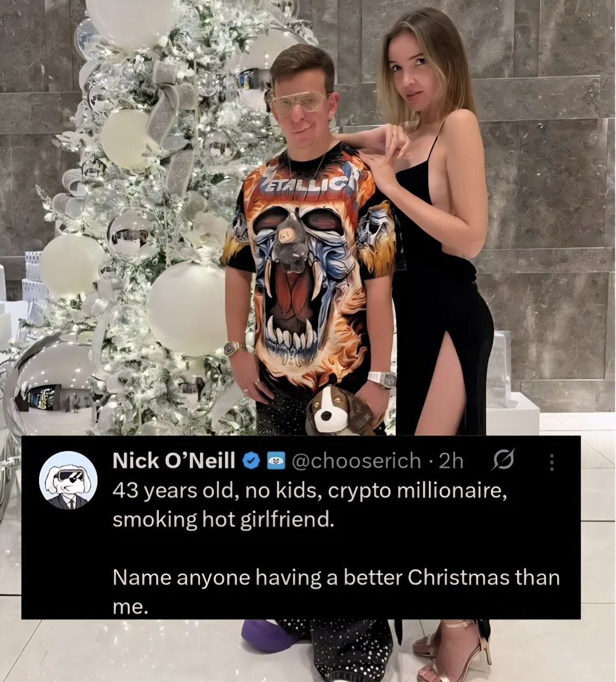
Task: Click the blue verified checkmark badge
Action: (x=252, y=461)
